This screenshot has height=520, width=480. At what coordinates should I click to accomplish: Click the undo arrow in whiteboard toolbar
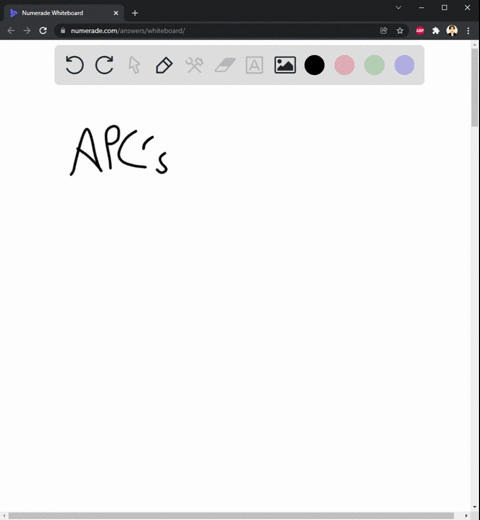pyautogui.click(x=74, y=65)
